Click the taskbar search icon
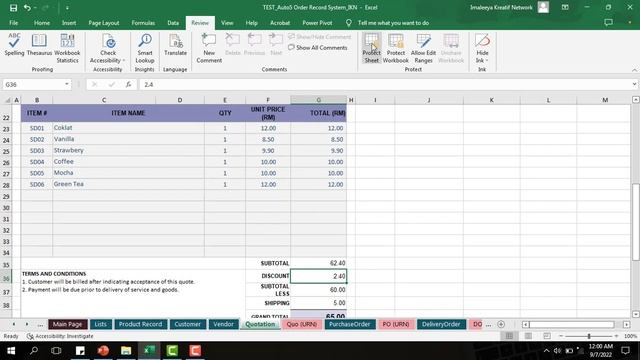 click(34, 351)
